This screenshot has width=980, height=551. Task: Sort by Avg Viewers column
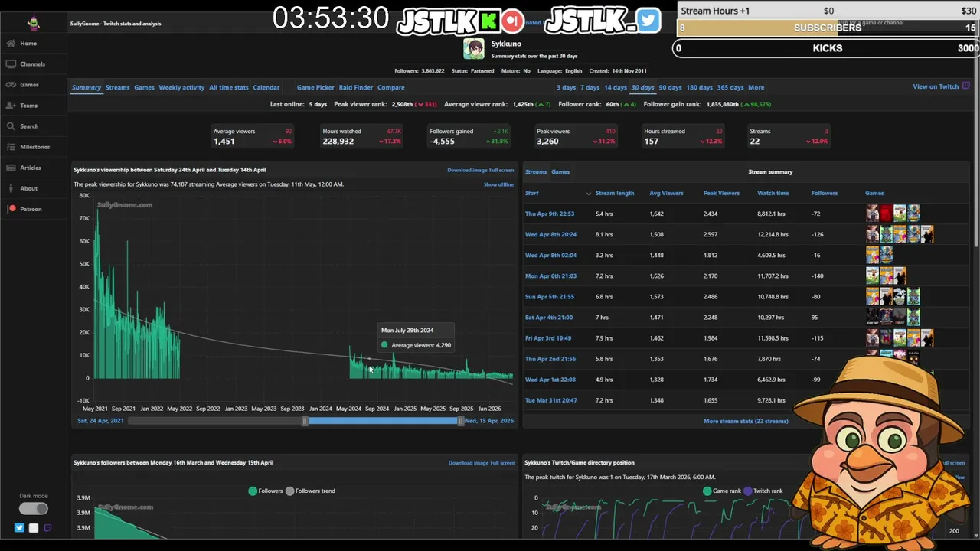tap(666, 193)
